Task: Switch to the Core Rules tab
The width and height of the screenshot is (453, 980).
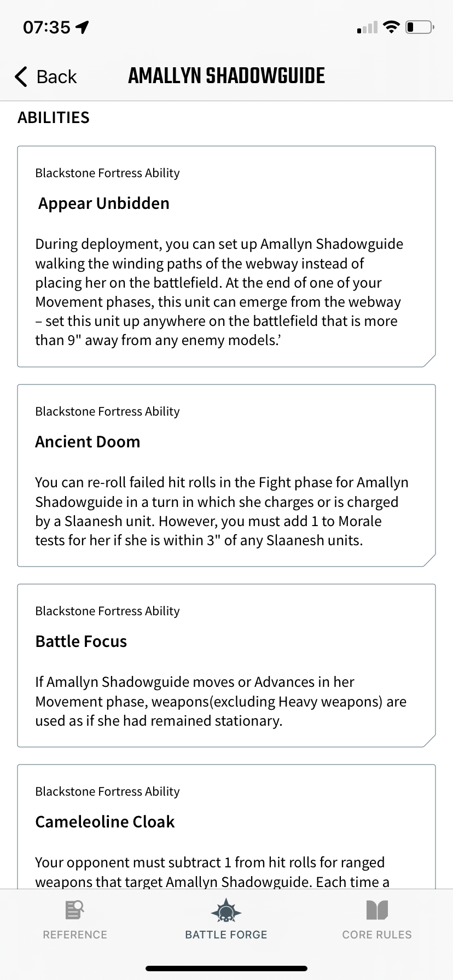Action: (x=377, y=919)
